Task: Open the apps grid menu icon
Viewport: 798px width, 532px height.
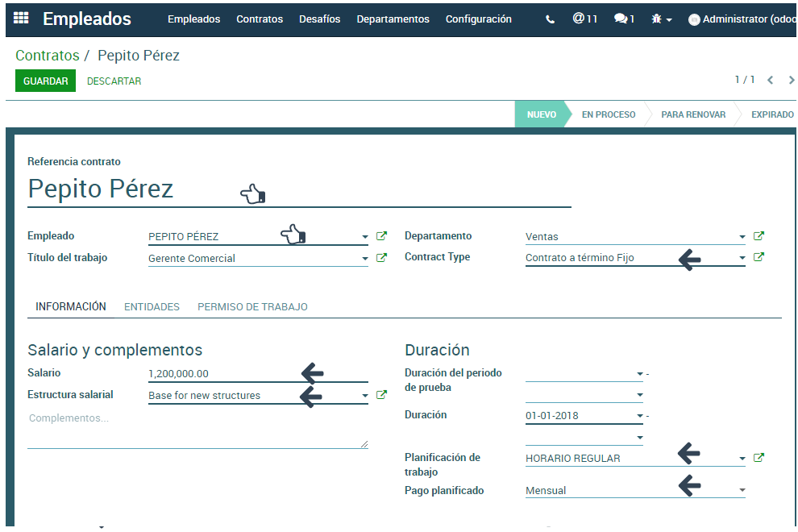Action: point(21,19)
